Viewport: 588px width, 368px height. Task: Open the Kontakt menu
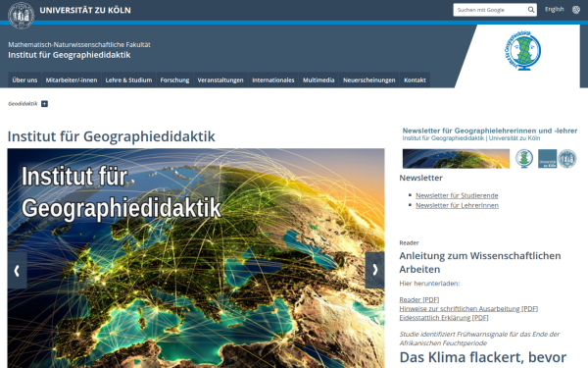click(415, 80)
